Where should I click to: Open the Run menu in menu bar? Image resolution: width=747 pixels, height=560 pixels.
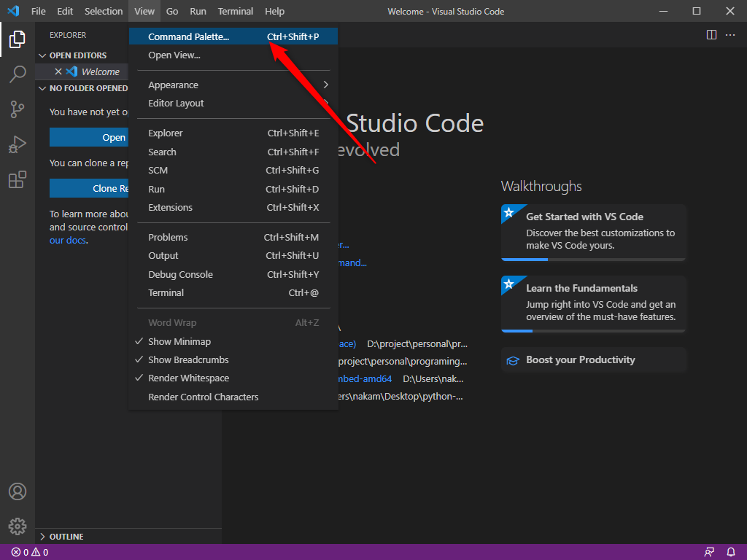[198, 11]
